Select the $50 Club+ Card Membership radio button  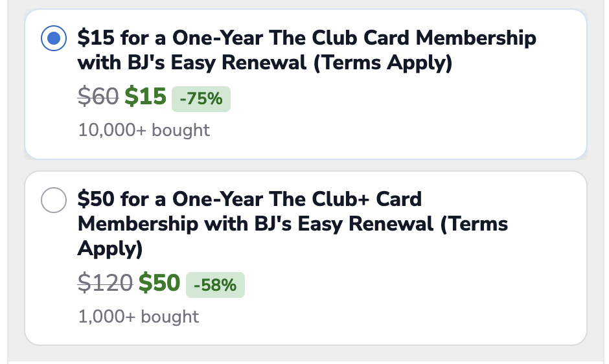coord(54,199)
